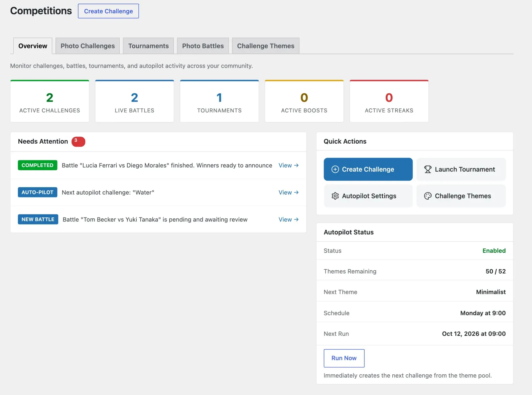Click the green COMPLETED label
This screenshot has width=532, height=395.
click(x=38, y=165)
